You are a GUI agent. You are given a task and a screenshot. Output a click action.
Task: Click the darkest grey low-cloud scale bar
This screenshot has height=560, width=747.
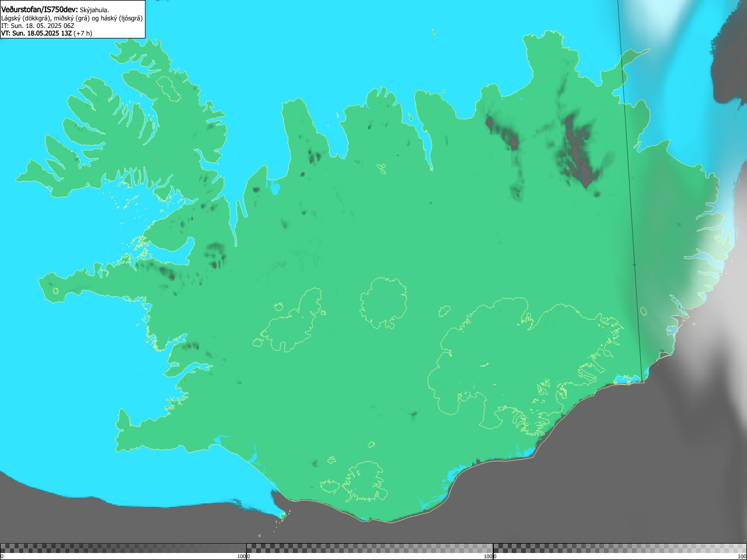pos(123,548)
